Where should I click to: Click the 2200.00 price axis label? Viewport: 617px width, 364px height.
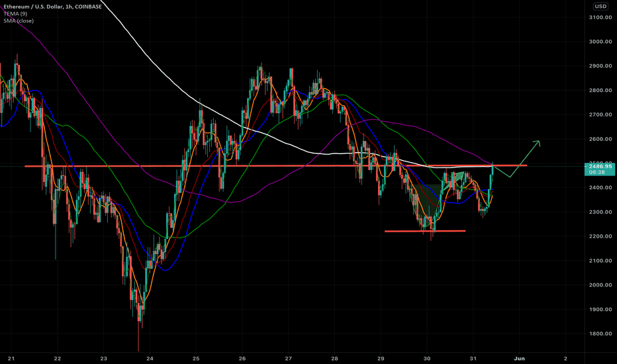point(600,236)
